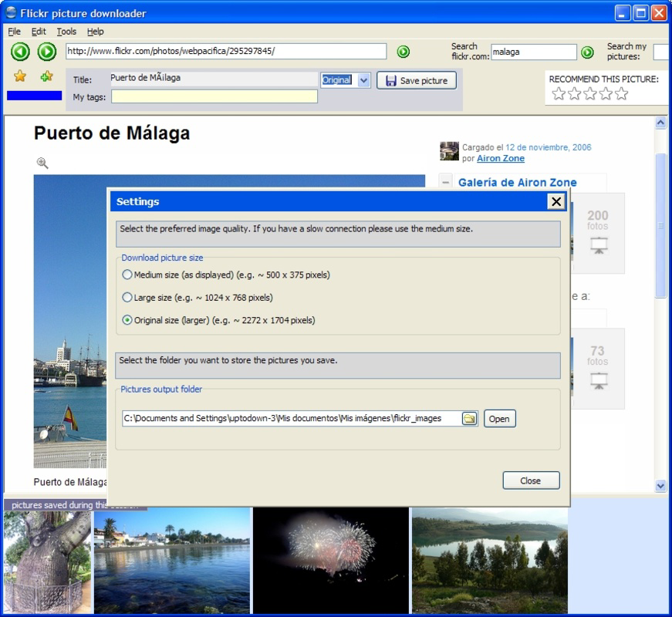This screenshot has width=672, height=617.
Task: Collapse the minus box next to Galería
Action: [447, 181]
